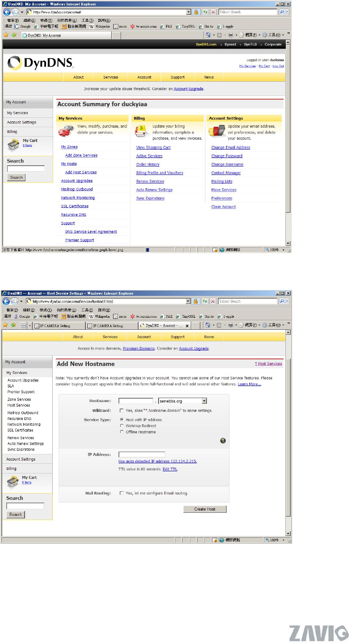Click Renew Services link in Billing column
The height and width of the screenshot is (644, 351).
tap(150, 182)
